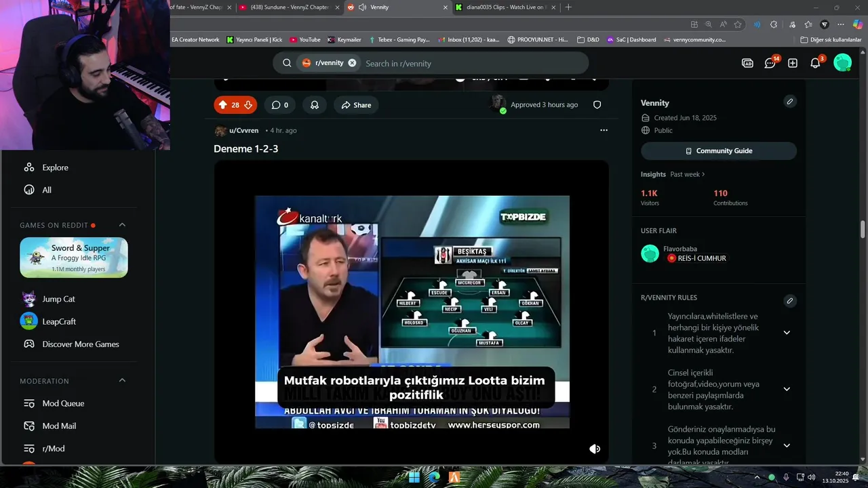Unmute the video with the speaker icon

[x=595, y=449]
